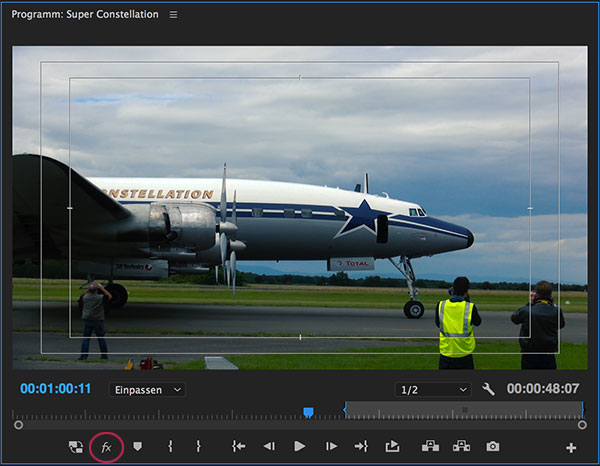
Task: Open the Program monitor panel menu
Action: click(173, 15)
